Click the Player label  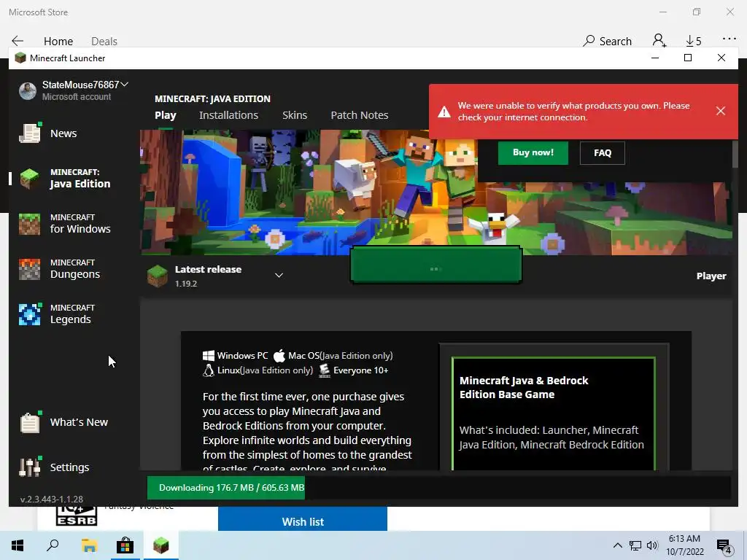click(711, 276)
